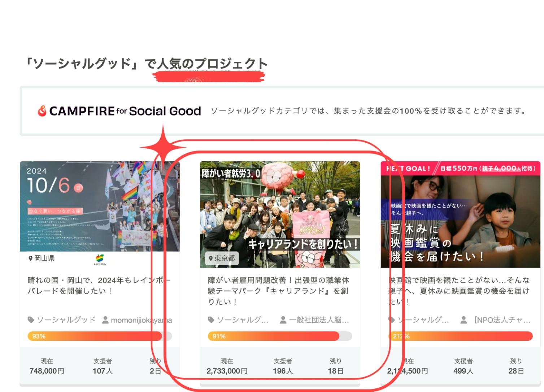The image size is (544, 392).
Task: Open the キャリアランド project photo
Action: pos(280,214)
